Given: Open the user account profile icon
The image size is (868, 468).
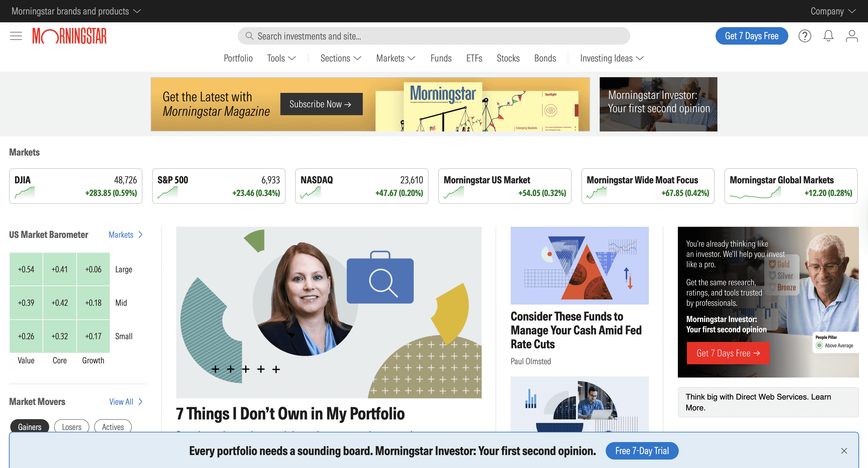Looking at the screenshot, I should click(x=851, y=36).
